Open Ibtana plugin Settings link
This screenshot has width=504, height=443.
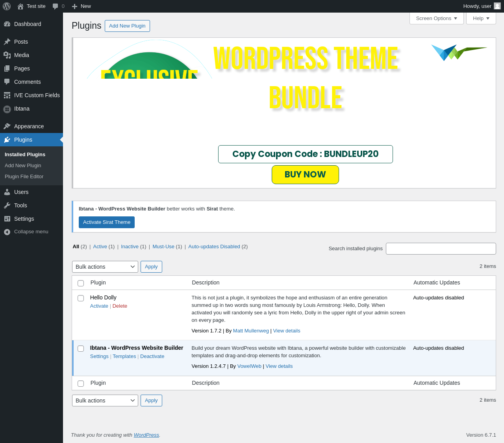click(x=99, y=356)
